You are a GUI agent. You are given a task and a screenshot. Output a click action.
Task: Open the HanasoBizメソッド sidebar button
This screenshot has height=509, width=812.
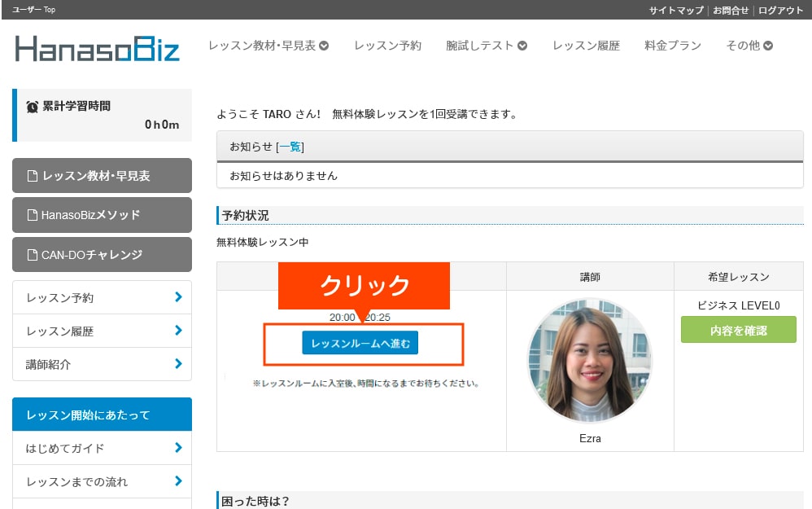click(x=102, y=215)
